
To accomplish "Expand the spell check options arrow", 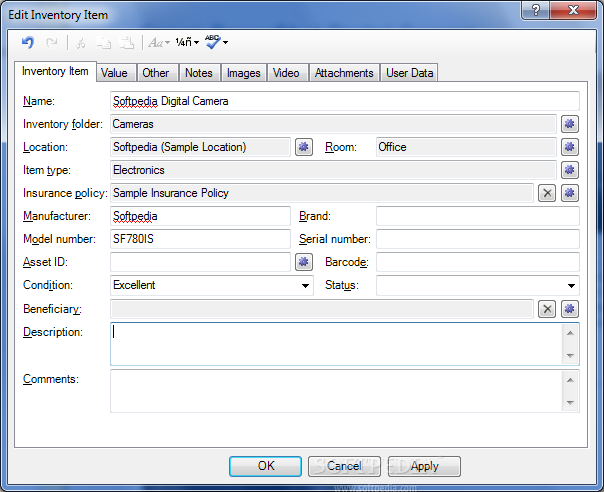I will pyautogui.click(x=226, y=42).
